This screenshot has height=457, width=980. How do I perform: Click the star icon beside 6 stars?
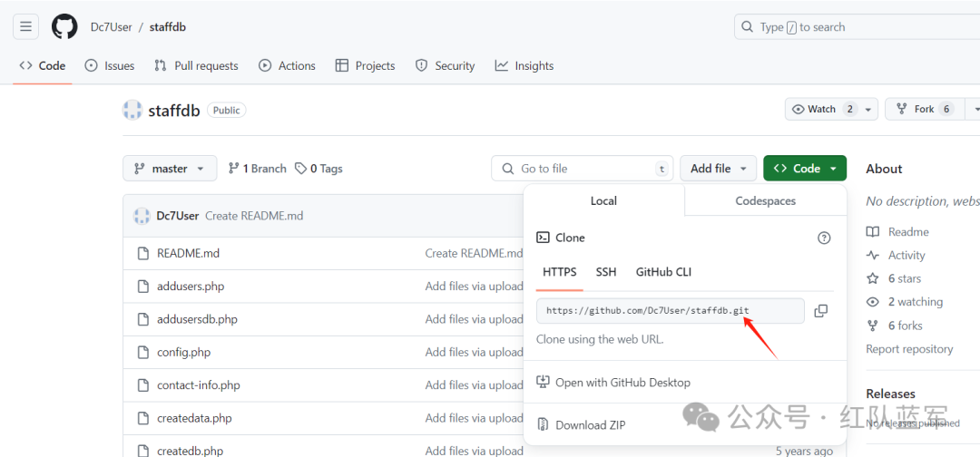click(x=873, y=278)
